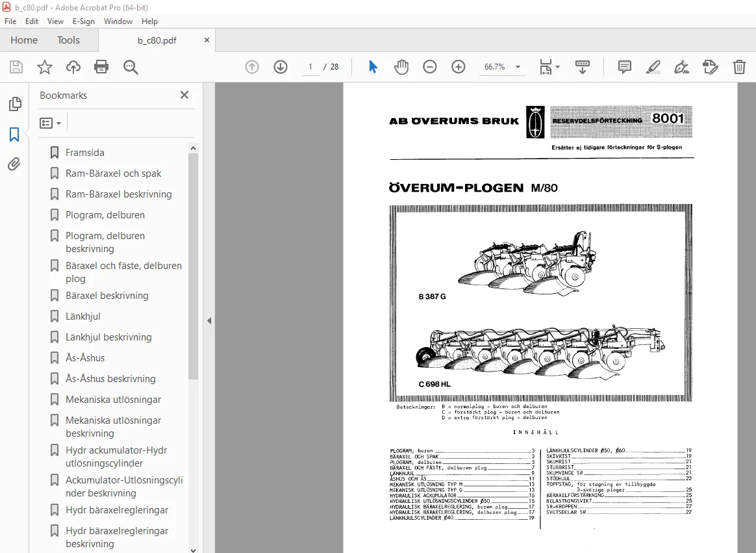The width and height of the screenshot is (756, 553).
Task: Go to next page arrow
Action: coord(281,66)
